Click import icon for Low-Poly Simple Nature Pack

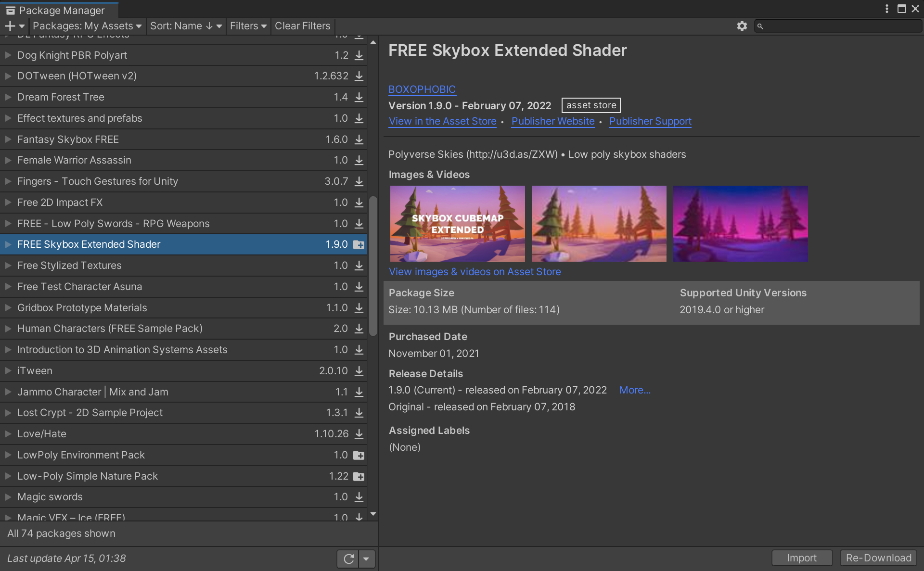point(359,476)
